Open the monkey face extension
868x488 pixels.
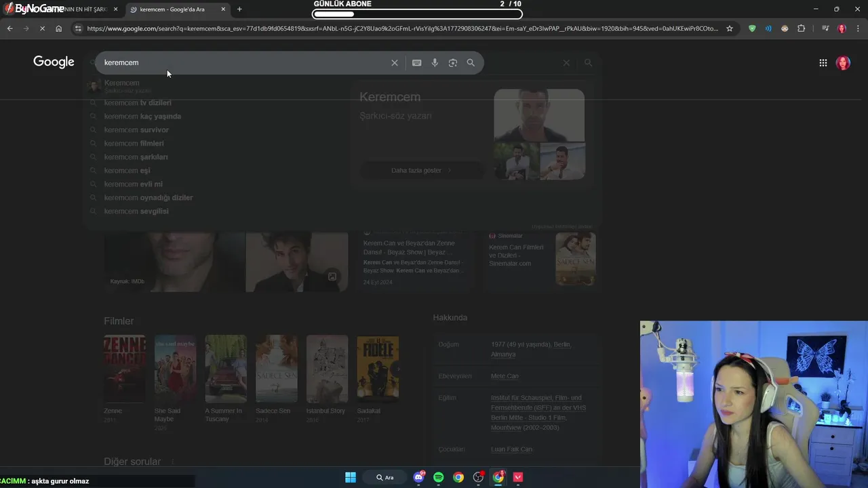(785, 28)
